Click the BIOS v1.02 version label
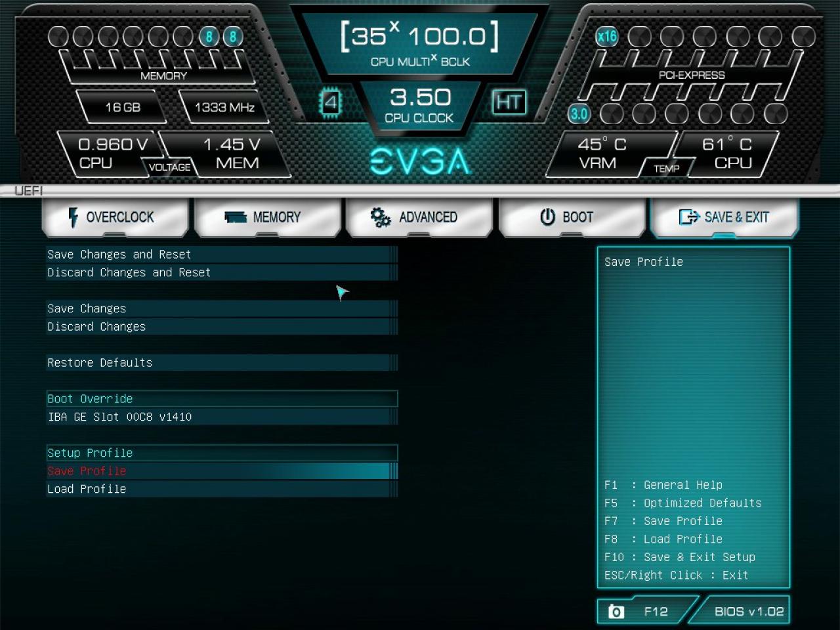 click(x=749, y=612)
